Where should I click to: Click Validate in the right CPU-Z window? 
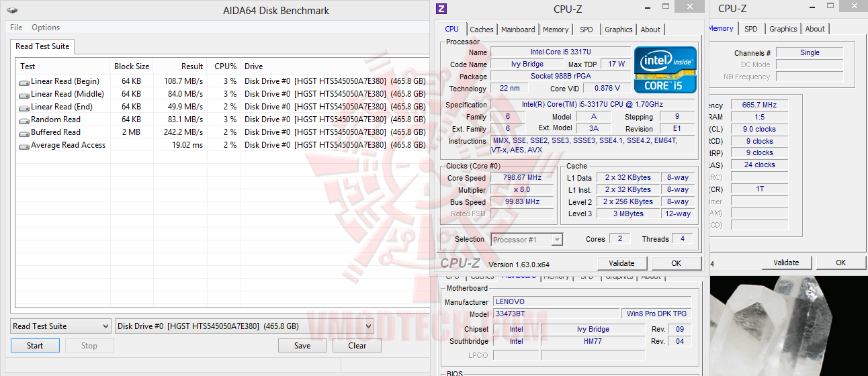(x=786, y=263)
